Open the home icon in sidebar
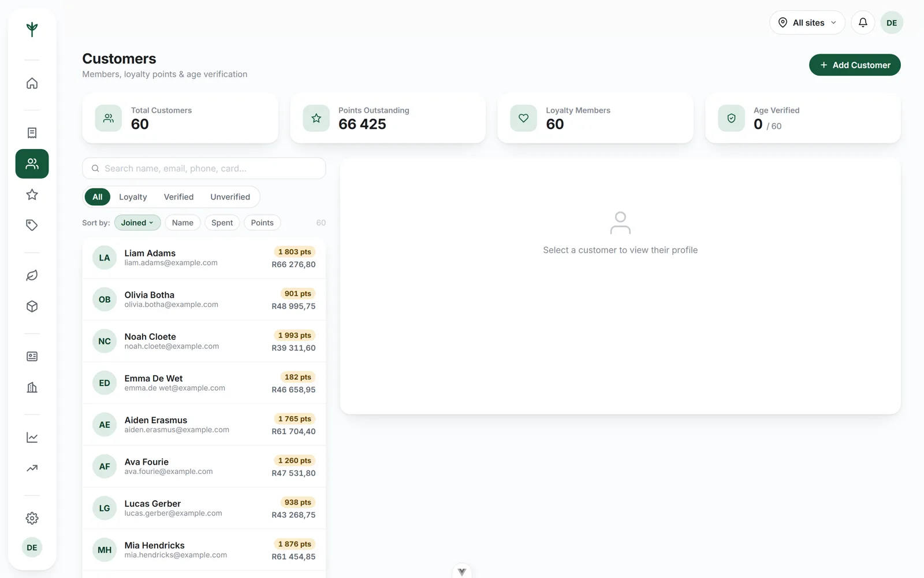This screenshot has width=924, height=578. pyautogui.click(x=32, y=83)
